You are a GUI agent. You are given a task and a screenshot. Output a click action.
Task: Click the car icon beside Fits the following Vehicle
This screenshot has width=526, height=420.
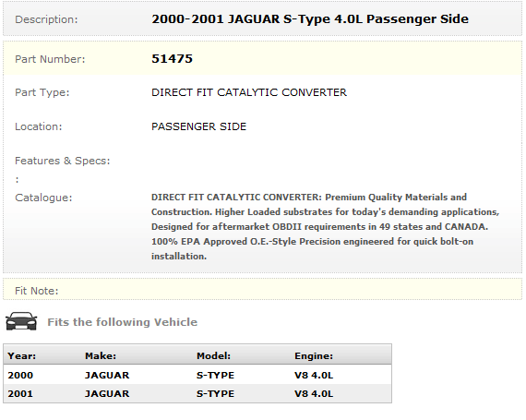pyautogui.click(x=21, y=321)
